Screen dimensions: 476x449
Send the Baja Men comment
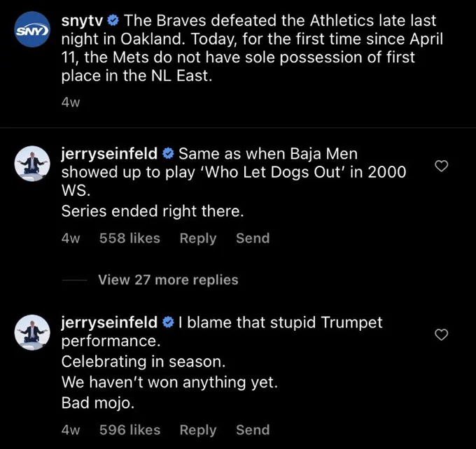pyautogui.click(x=253, y=238)
